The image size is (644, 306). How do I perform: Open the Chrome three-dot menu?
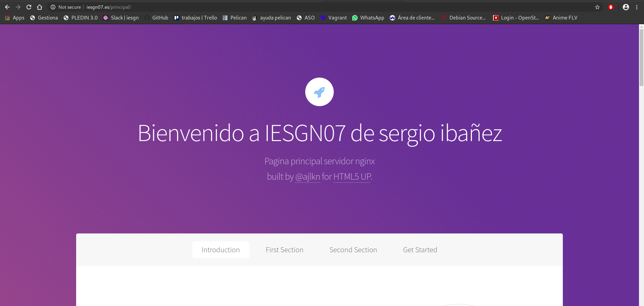638,7
